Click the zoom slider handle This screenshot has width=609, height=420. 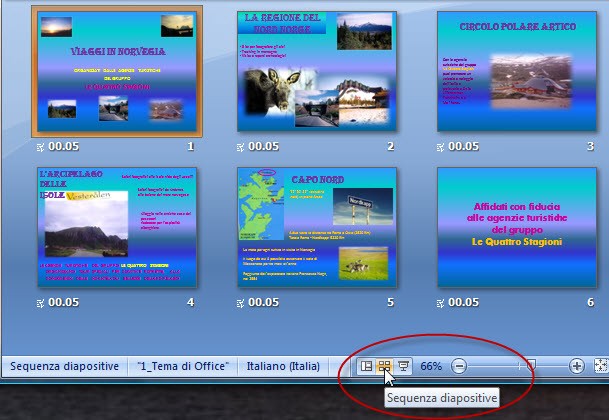[531, 367]
